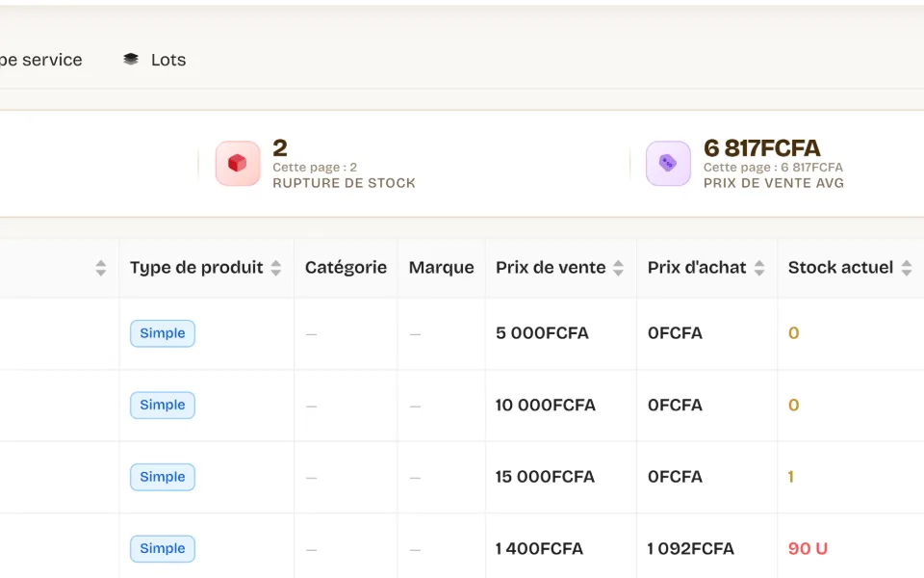This screenshot has width=924, height=578.
Task: Click the stacked layers icon beside Lots
Action: [x=131, y=59]
